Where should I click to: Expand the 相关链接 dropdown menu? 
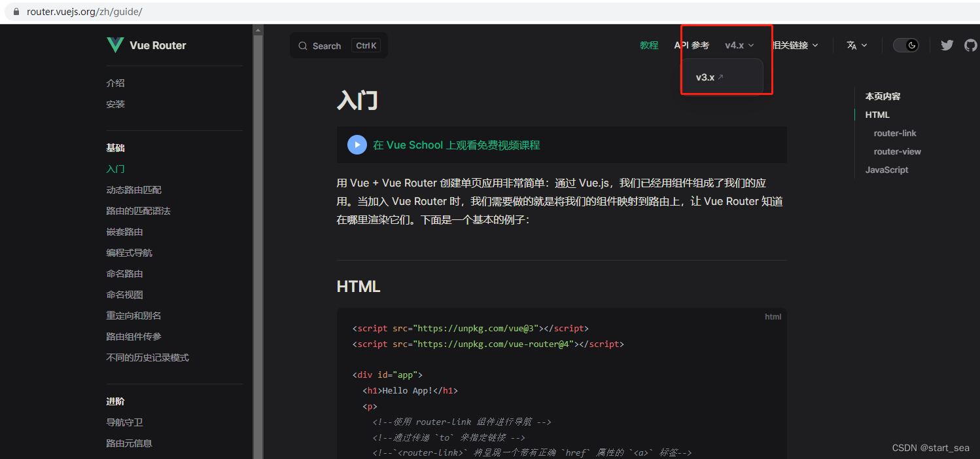click(796, 45)
